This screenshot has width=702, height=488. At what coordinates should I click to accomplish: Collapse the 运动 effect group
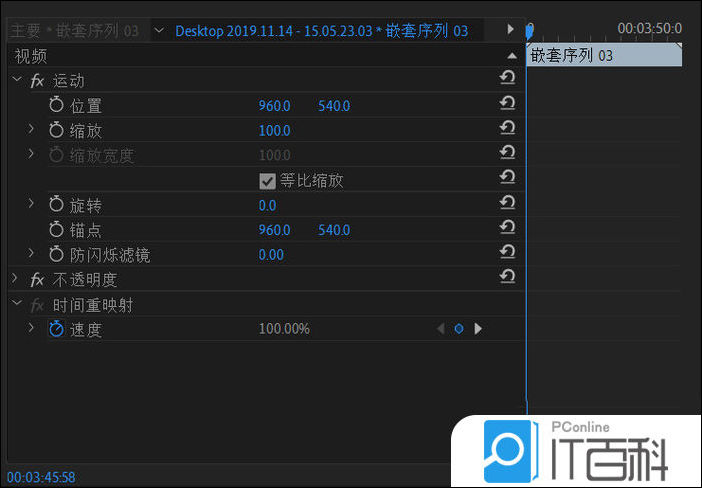click(x=17, y=79)
